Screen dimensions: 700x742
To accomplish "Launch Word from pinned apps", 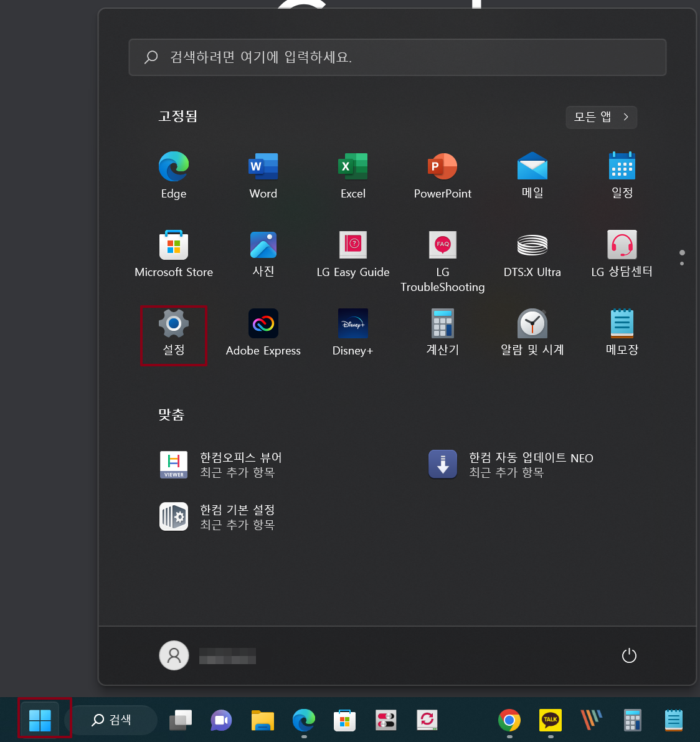I will pyautogui.click(x=263, y=175).
